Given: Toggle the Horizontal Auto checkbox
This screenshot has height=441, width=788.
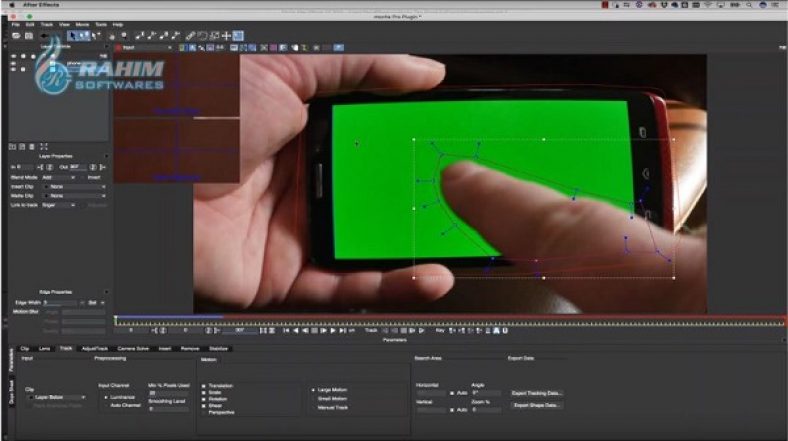Looking at the screenshot, I should pos(451,393).
